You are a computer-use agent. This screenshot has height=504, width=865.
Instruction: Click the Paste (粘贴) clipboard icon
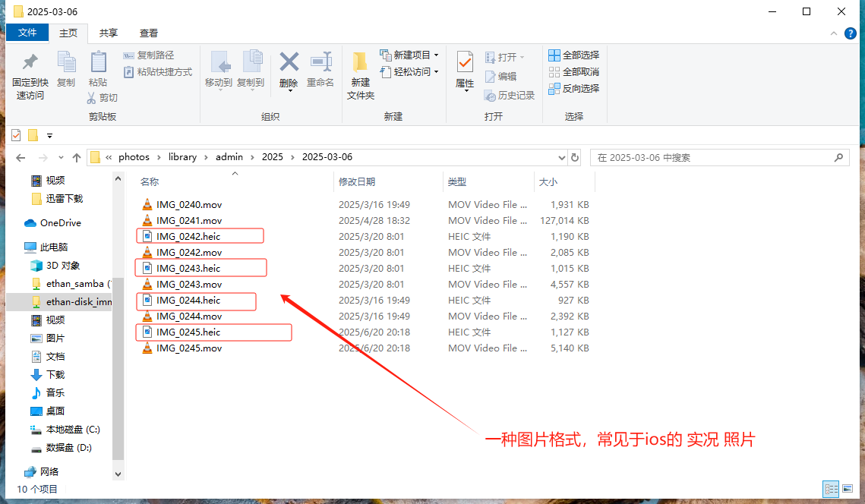click(x=98, y=62)
